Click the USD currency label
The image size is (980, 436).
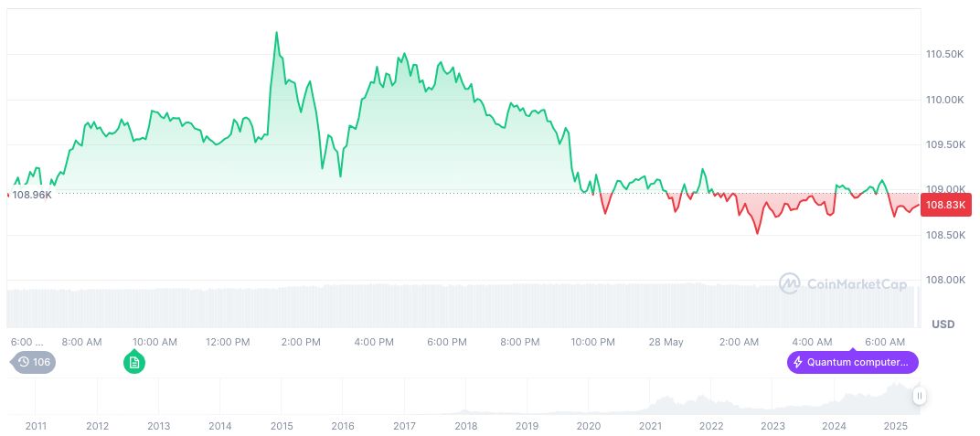click(x=943, y=324)
